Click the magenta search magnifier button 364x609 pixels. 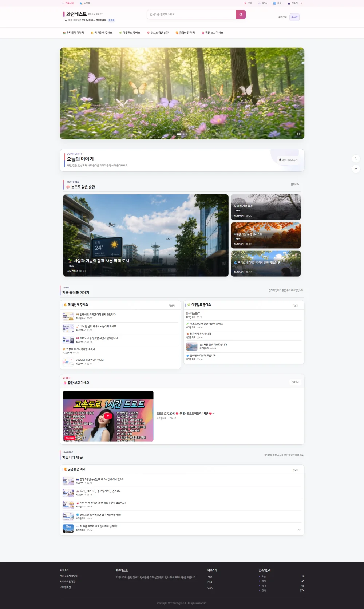point(241,15)
